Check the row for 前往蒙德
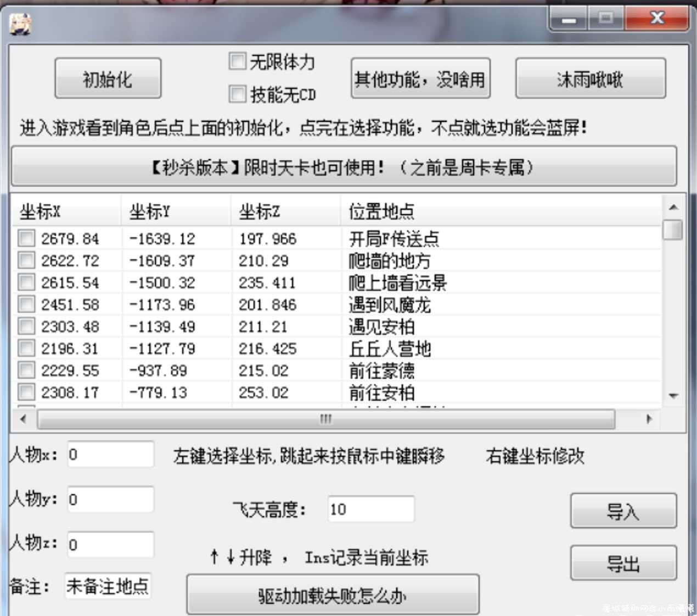 point(26,370)
